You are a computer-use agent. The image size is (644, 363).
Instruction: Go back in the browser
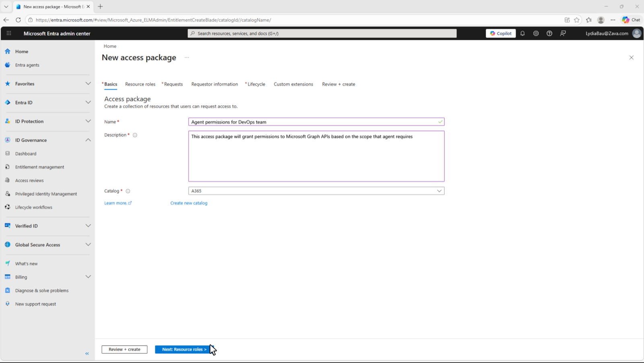coord(6,20)
